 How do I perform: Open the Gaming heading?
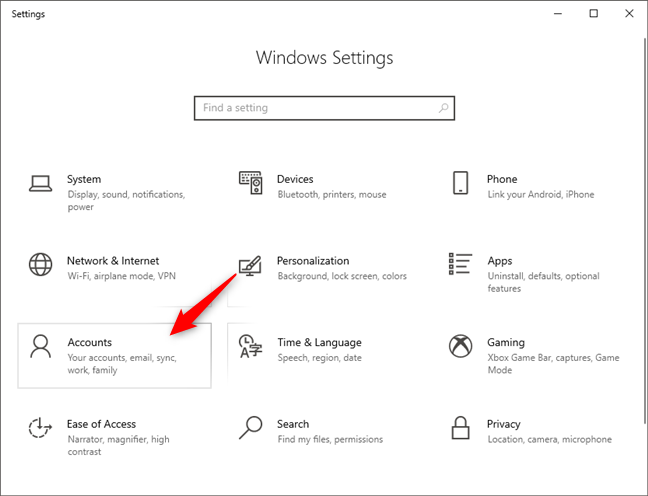click(x=506, y=343)
